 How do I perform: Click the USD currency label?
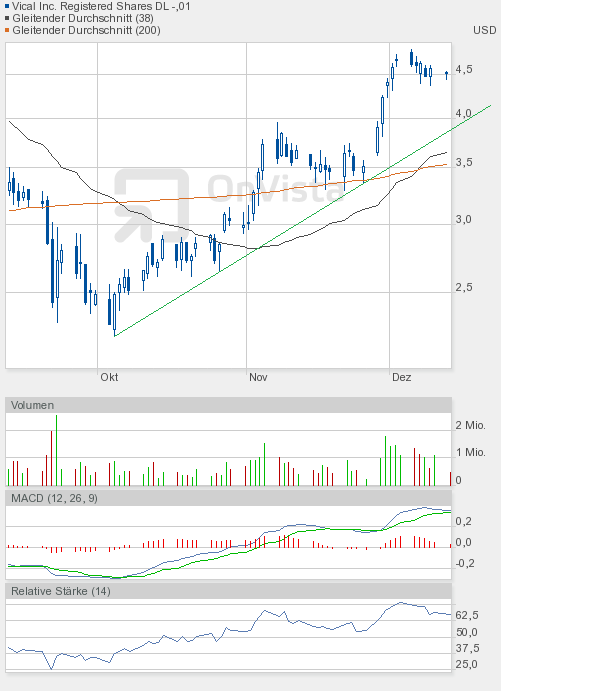(x=484, y=30)
